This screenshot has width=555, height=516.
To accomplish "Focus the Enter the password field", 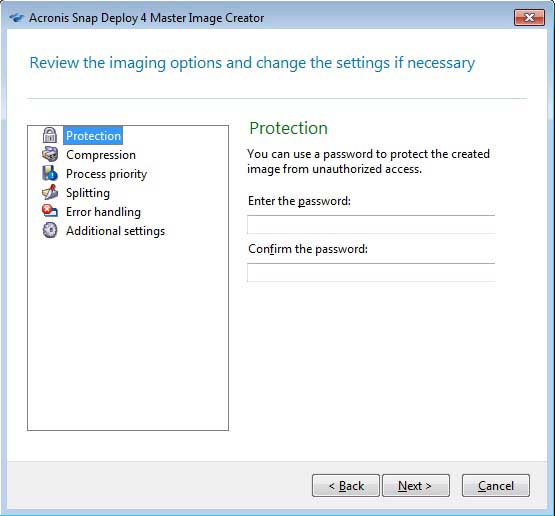I will (371, 224).
